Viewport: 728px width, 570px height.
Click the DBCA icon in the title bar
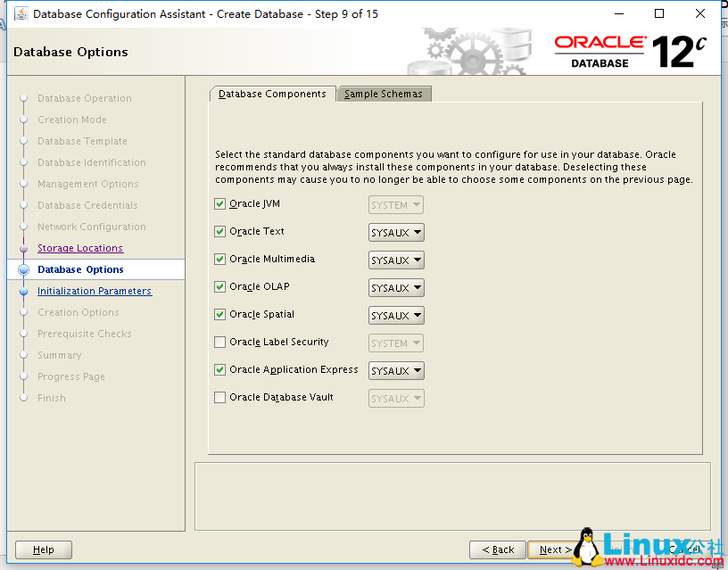(x=21, y=13)
